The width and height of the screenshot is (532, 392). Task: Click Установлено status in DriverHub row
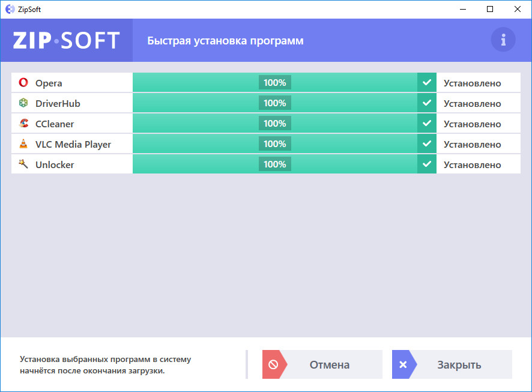473,103
